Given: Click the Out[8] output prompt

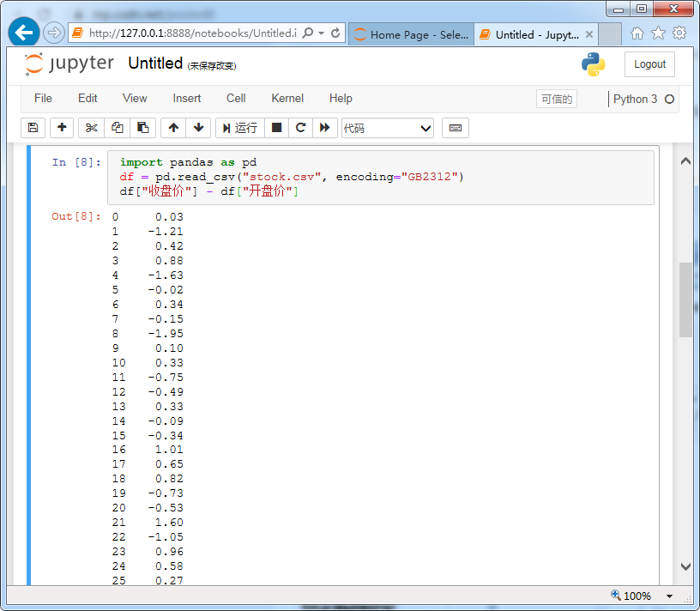Looking at the screenshot, I should pyautogui.click(x=75, y=216).
